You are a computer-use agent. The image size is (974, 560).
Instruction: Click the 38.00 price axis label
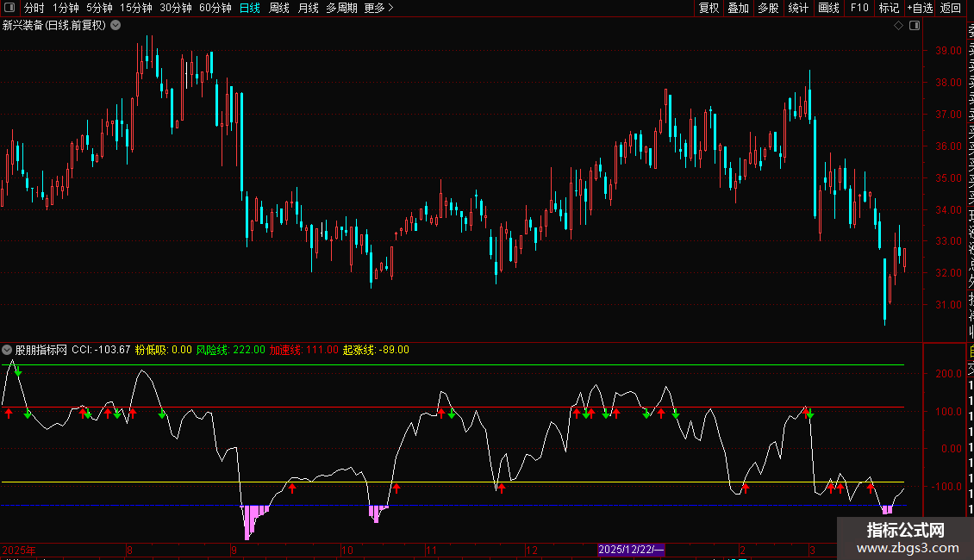948,83
